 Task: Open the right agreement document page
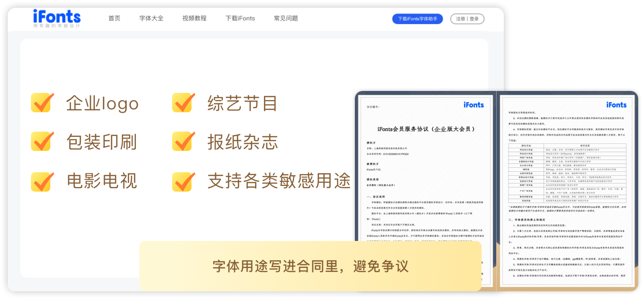pos(567,191)
